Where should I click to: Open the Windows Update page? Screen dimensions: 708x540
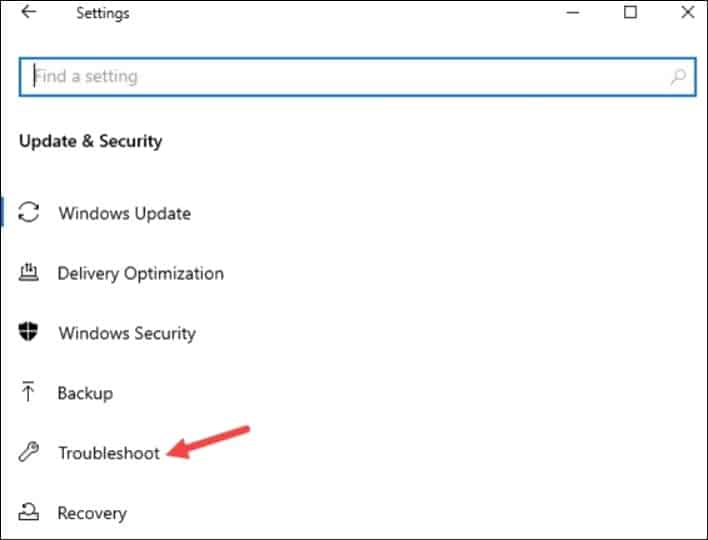[x=125, y=213]
